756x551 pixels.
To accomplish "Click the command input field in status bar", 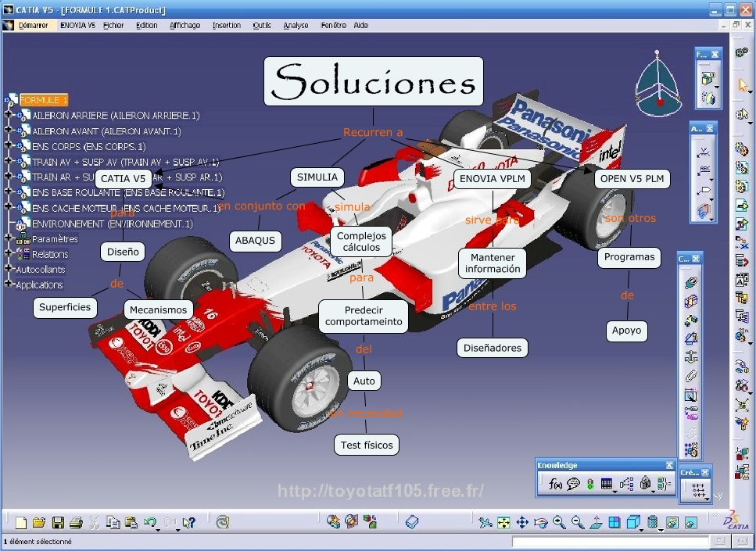I will pyautogui.click(x=610, y=542).
